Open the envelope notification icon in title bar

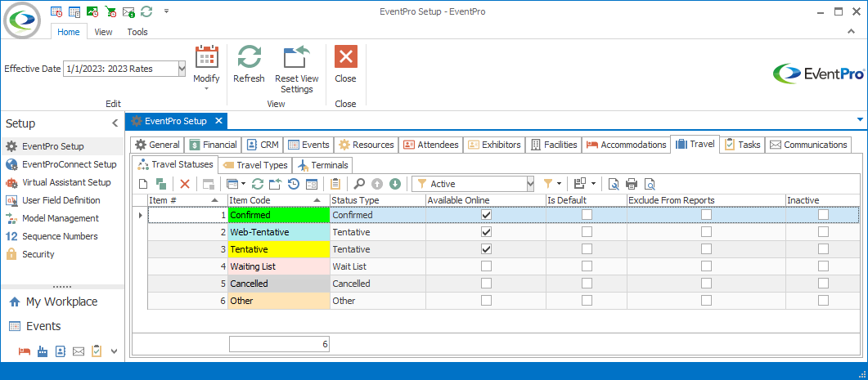128,11
